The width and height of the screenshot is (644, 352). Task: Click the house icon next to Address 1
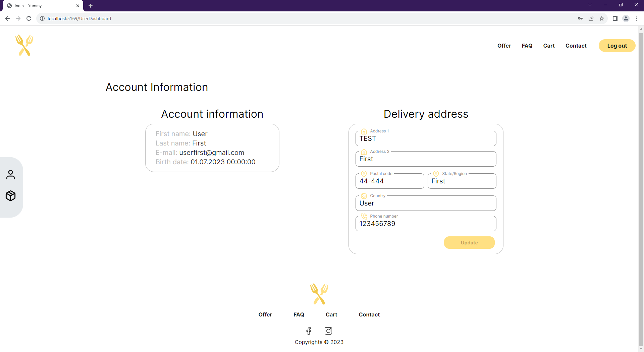tap(364, 131)
